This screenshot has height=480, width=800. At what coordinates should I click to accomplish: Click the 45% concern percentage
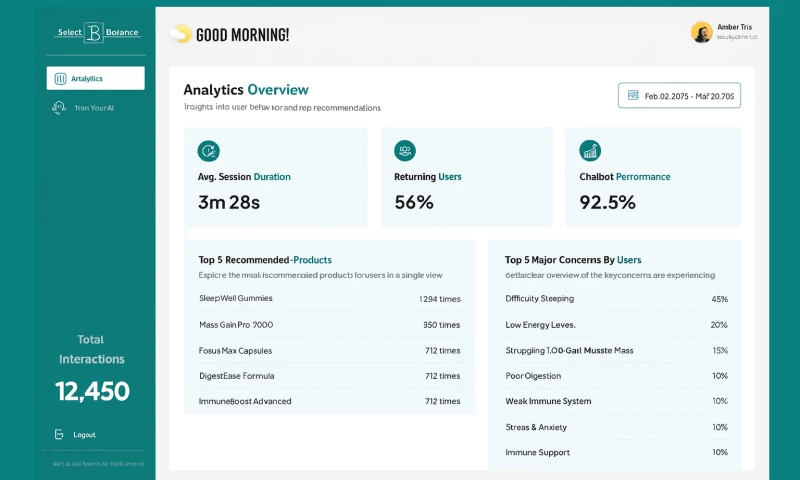[720, 299]
